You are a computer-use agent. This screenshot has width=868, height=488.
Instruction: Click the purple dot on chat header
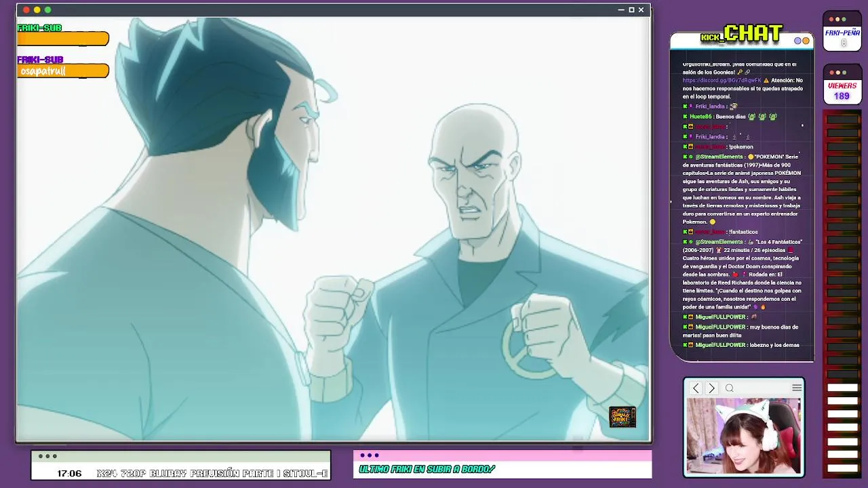point(798,41)
